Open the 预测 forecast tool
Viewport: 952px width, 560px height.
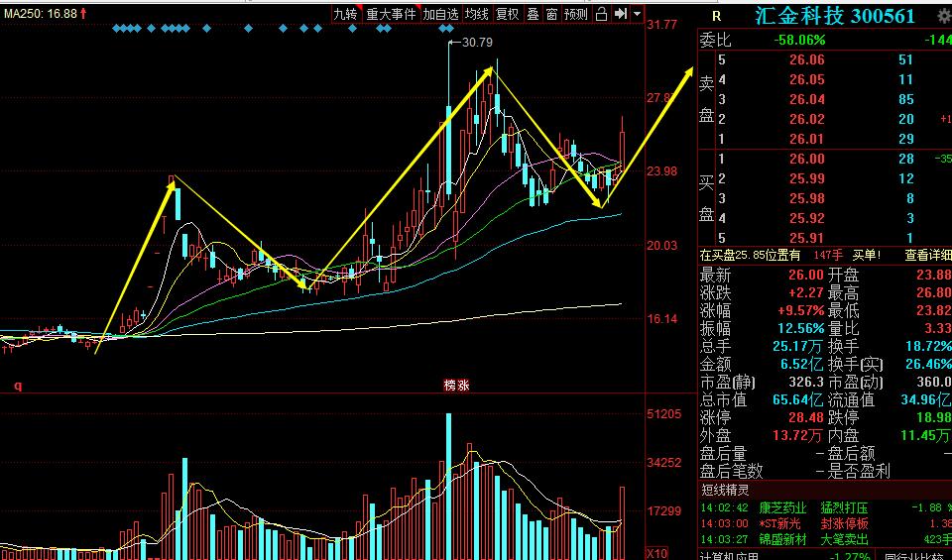[576, 14]
